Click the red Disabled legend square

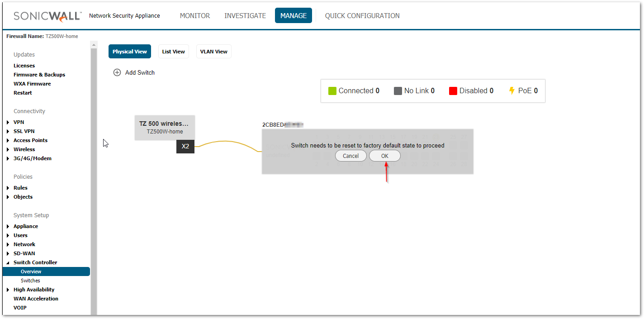tap(453, 91)
